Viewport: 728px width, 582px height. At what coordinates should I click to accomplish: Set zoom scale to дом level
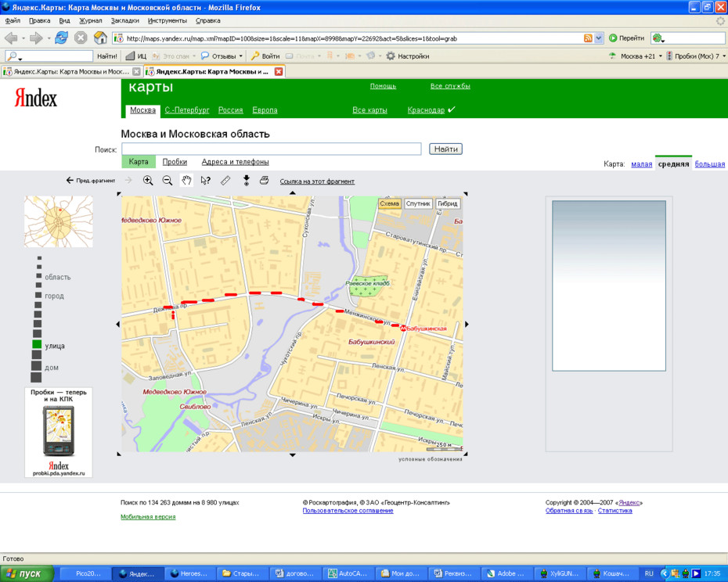point(36,366)
